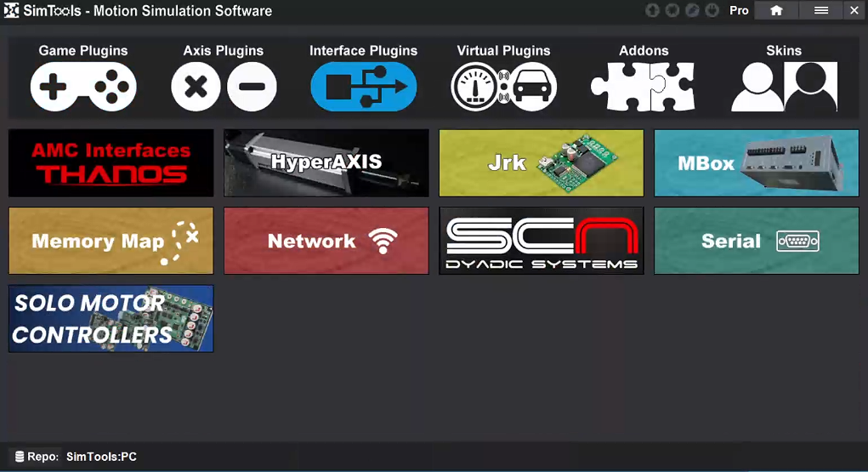Click the Home button in title bar
868x472 pixels.
(776, 10)
